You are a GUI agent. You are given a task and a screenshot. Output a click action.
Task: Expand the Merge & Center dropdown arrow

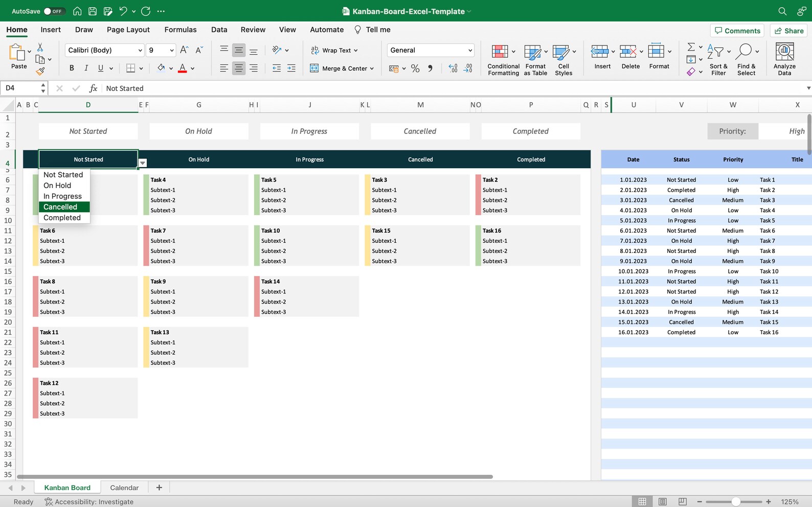[372, 68]
